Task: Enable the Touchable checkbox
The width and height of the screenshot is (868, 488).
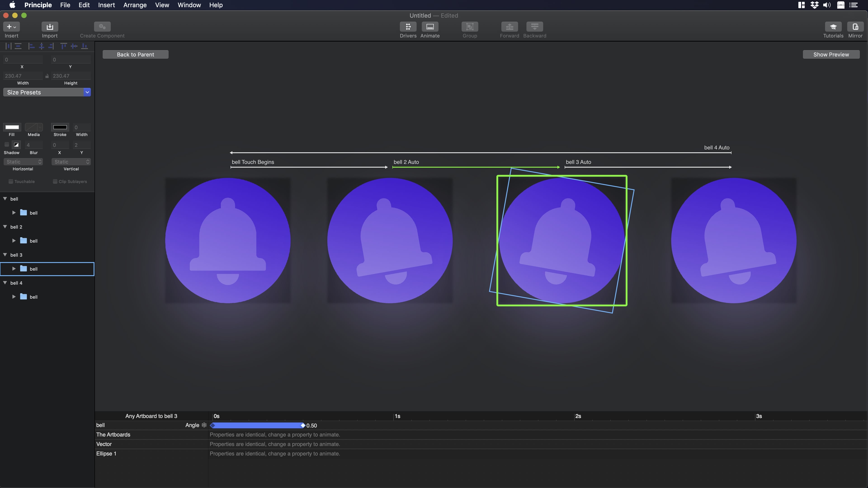Action: (x=11, y=181)
